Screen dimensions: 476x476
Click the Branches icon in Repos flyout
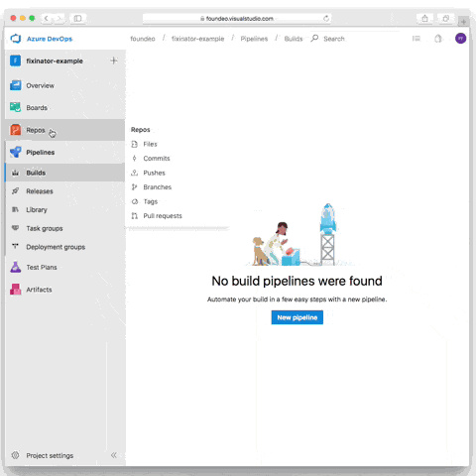click(135, 187)
